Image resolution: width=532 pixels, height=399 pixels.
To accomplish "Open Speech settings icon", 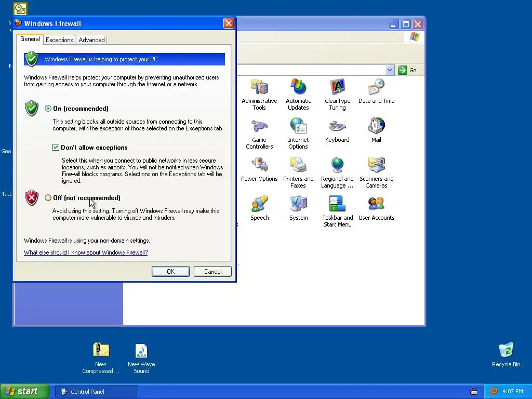I will 260,208.
